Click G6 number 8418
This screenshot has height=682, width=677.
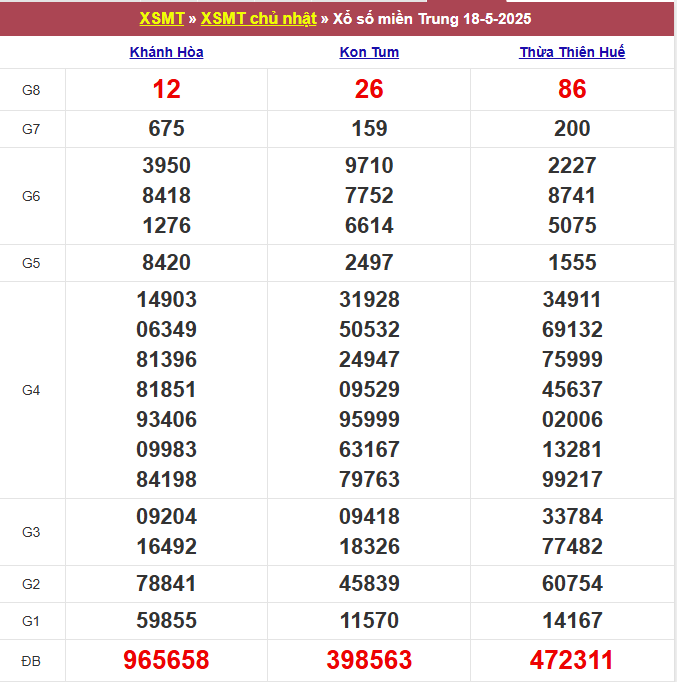pos(167,196)
